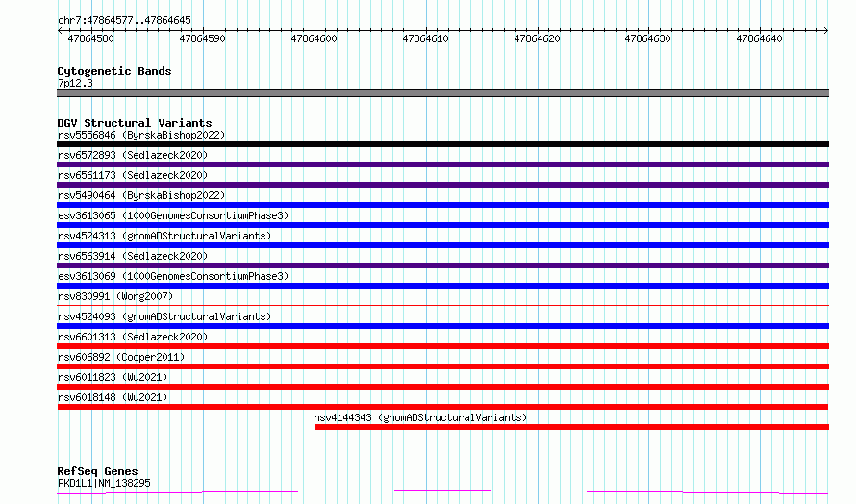Click the left arrowhead of the ruler

tap(60, 31)
